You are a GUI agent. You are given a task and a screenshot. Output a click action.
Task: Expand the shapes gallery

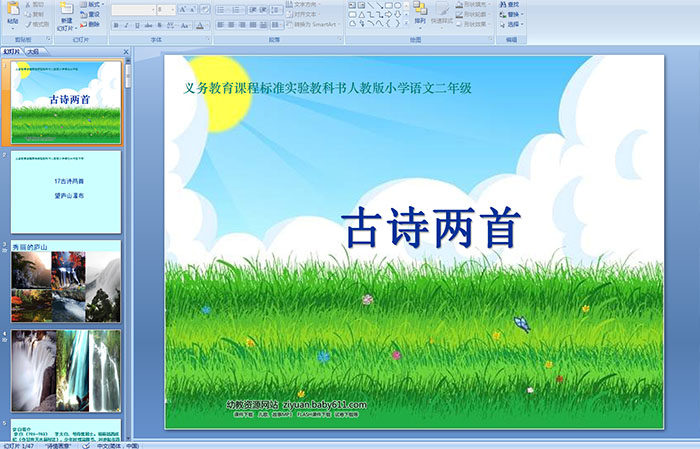coord(406,24)
